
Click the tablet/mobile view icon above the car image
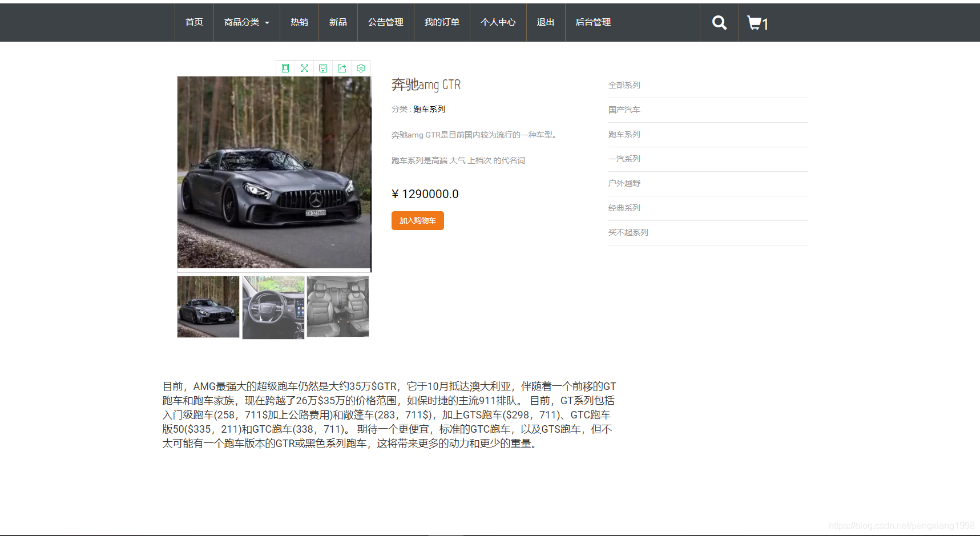pyautogui.click(x=285, y=68)
